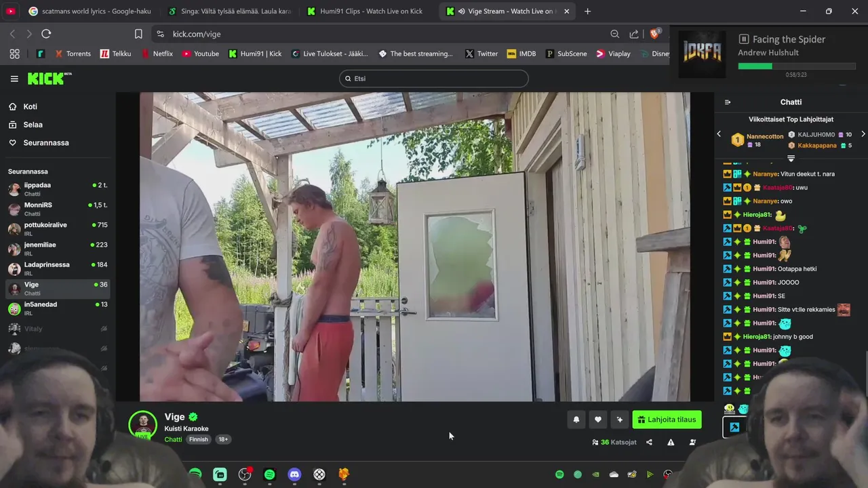Click the heart follow button
Viewport: 868px width, 488px height.
click(x=597, y=420)
